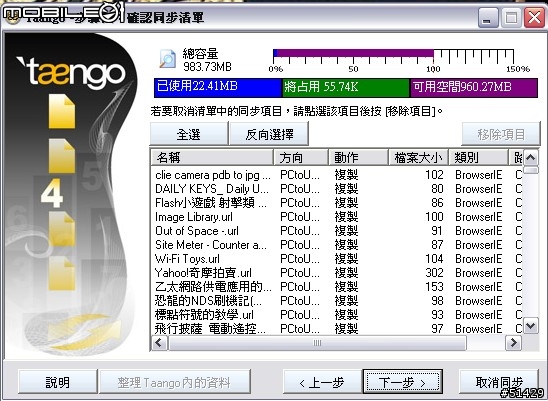
Task: Click the 反向選擇 (invert selection) button
Action: point(269,134)
